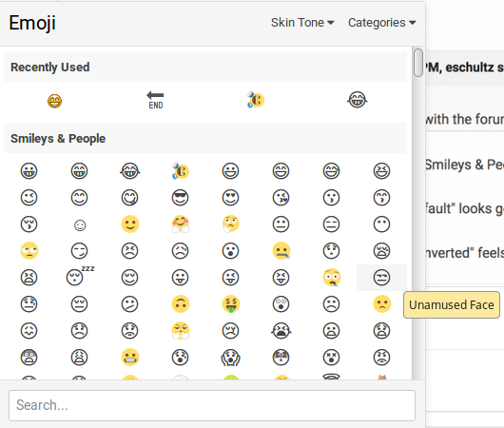This screenshot has width=504, height=428.
Task: Select the thinking face emoji
Action: [x=231, y=224]
